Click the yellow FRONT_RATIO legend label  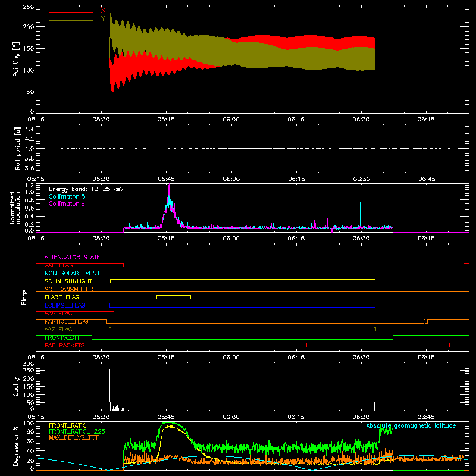pyautogui.click(x=68, y=425)
